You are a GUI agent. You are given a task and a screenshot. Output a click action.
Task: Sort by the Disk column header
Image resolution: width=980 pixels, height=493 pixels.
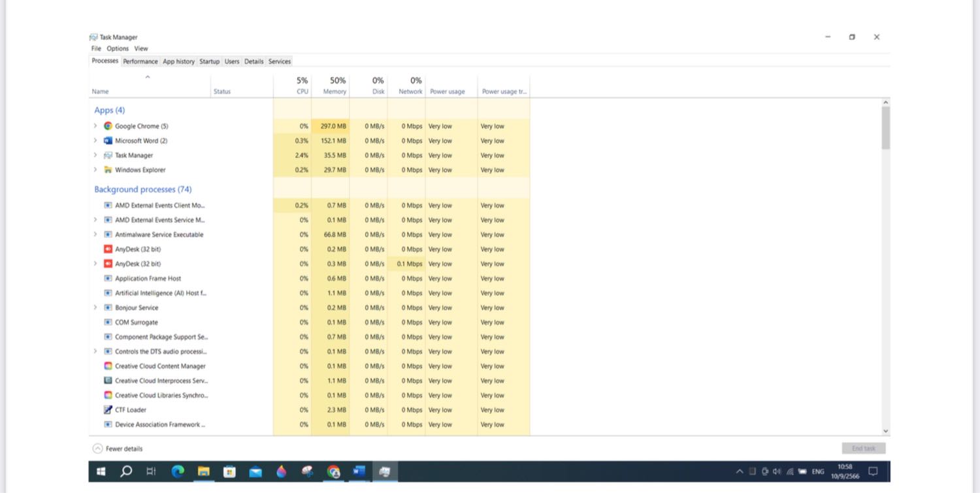coord(368,86)
